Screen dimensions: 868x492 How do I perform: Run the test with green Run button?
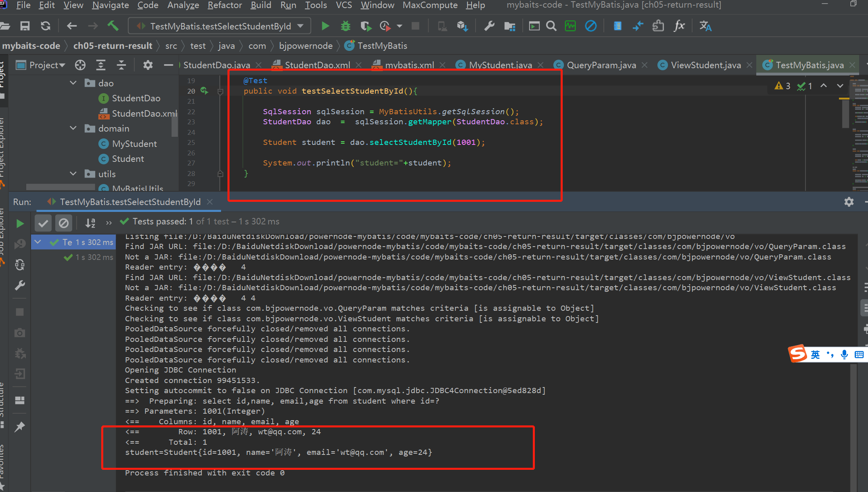coord(325,26)
